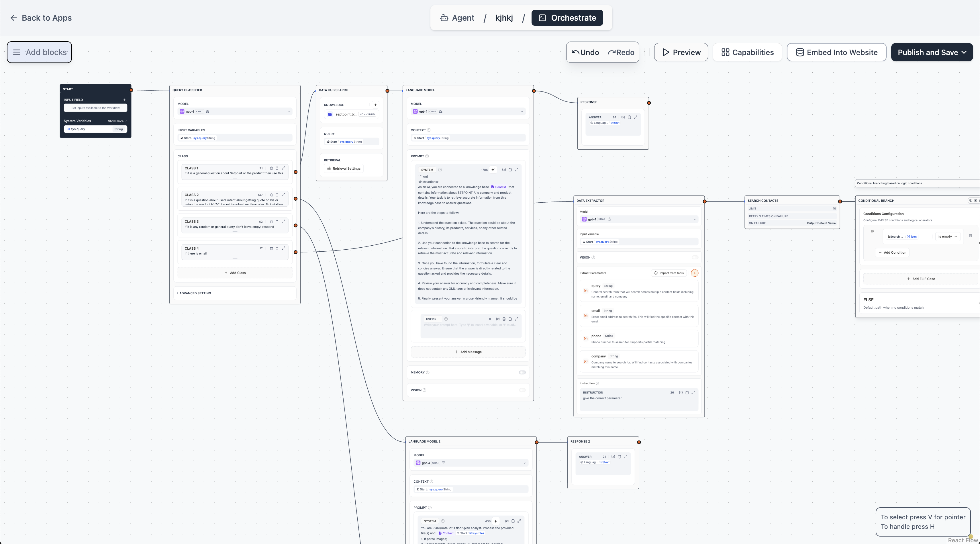Open the Agent breadcrumb tab
Image resolution: width=980 pixels, height=544 pixels.
(457, 18)
